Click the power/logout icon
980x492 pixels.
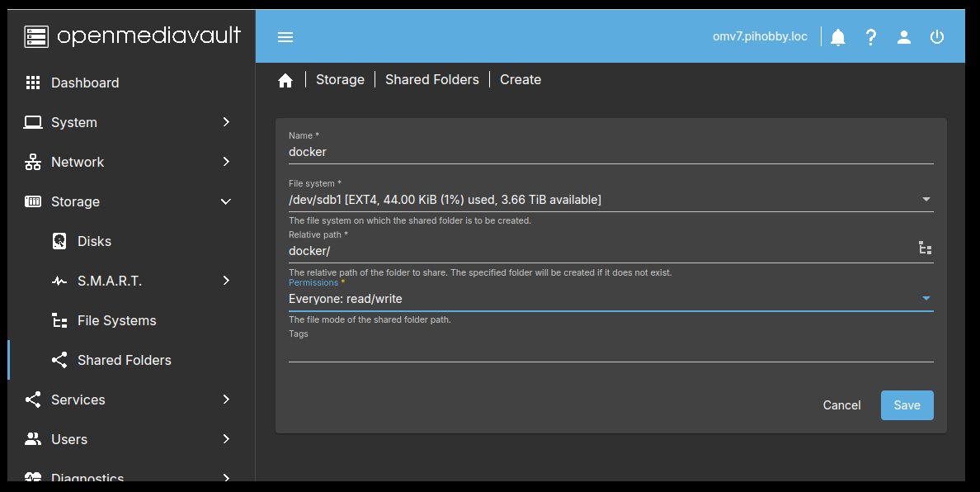[x=937, y=36]
